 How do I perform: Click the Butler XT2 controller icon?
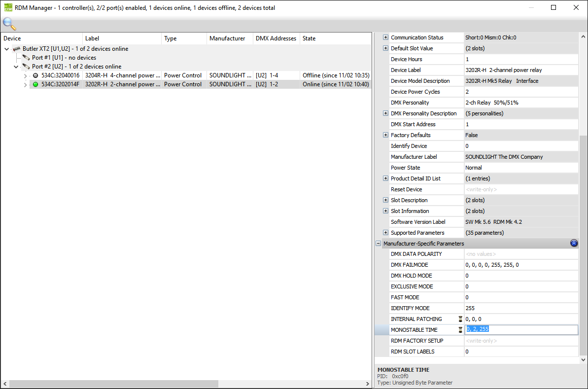click(17, 49)
